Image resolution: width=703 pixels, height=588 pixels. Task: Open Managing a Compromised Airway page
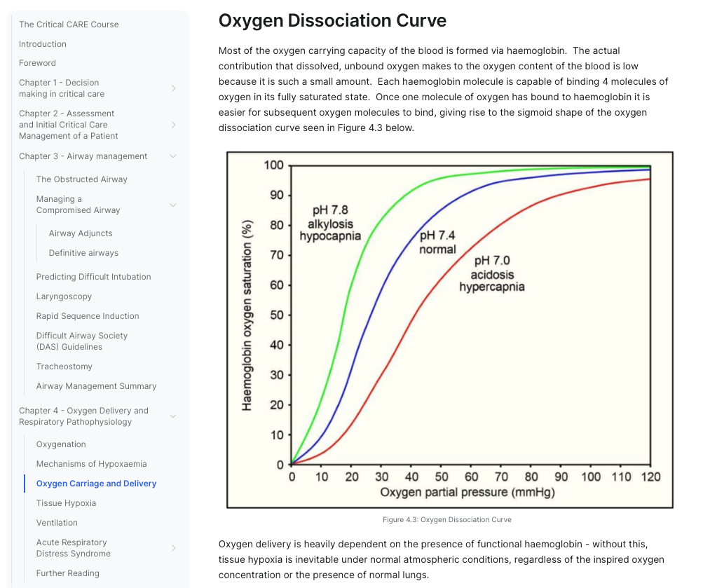(x=78, y=205)
